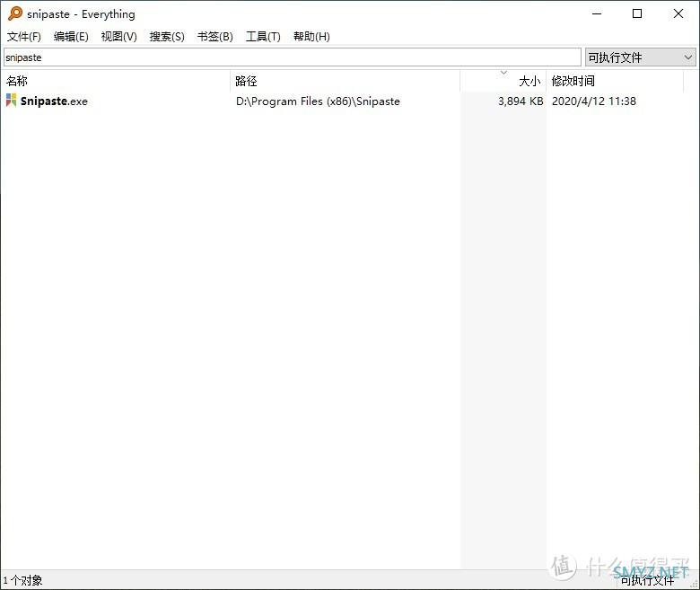Click the 2020/4/12 11:38 modified time
The image size is (700, 590).
[594, 101]
